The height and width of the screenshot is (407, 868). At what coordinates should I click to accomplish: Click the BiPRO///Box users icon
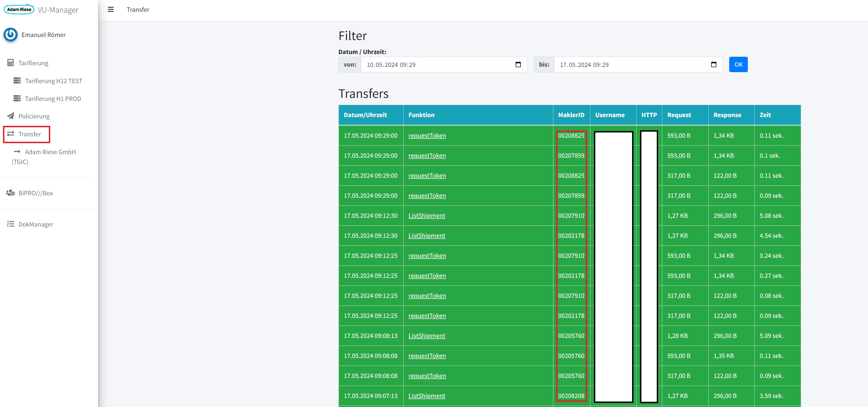click(x=10, y=193)
